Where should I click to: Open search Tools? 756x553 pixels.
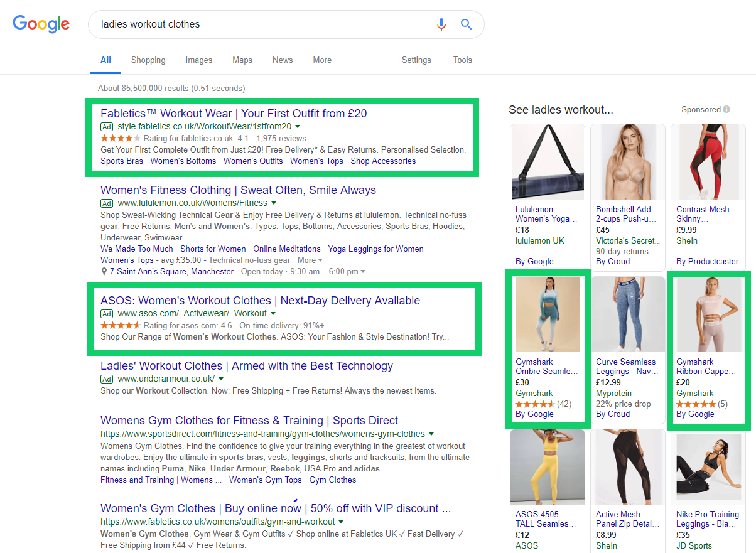463,60
